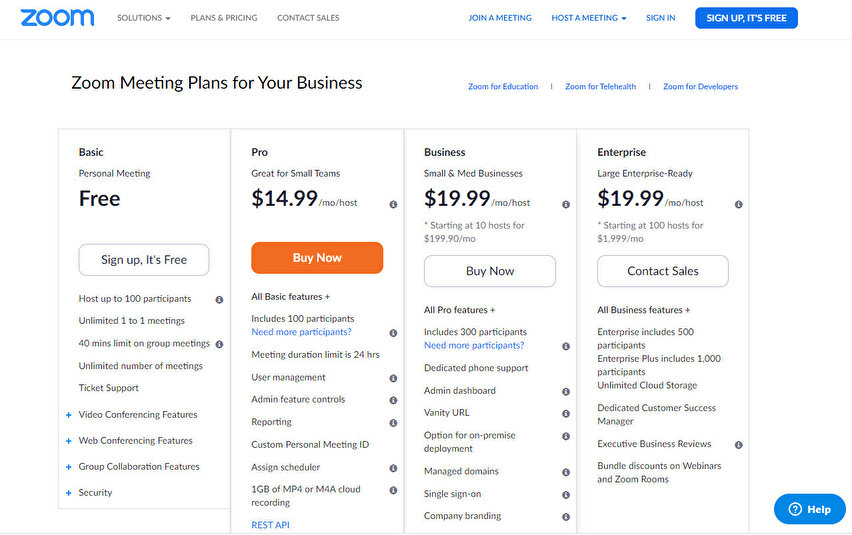This screenshot has width=852, height=535.
Task: Click info icon for Admin feature controls
Action: (x=393, y=400)
